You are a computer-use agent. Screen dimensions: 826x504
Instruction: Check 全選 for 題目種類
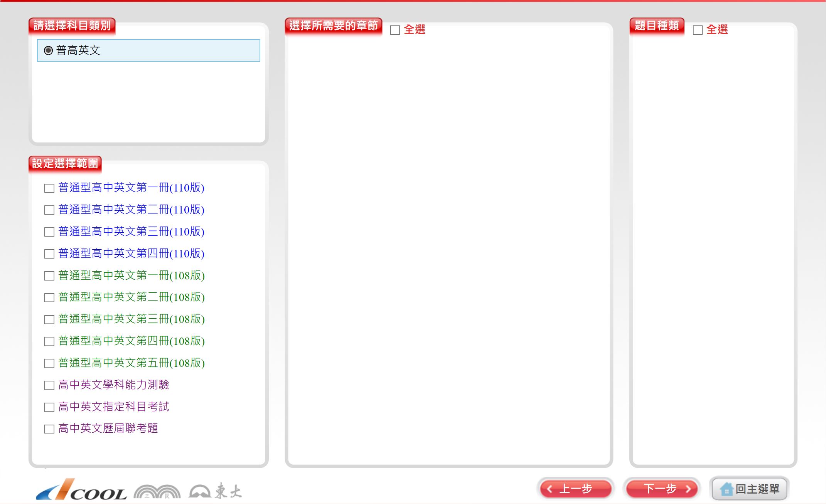[698, 30]
